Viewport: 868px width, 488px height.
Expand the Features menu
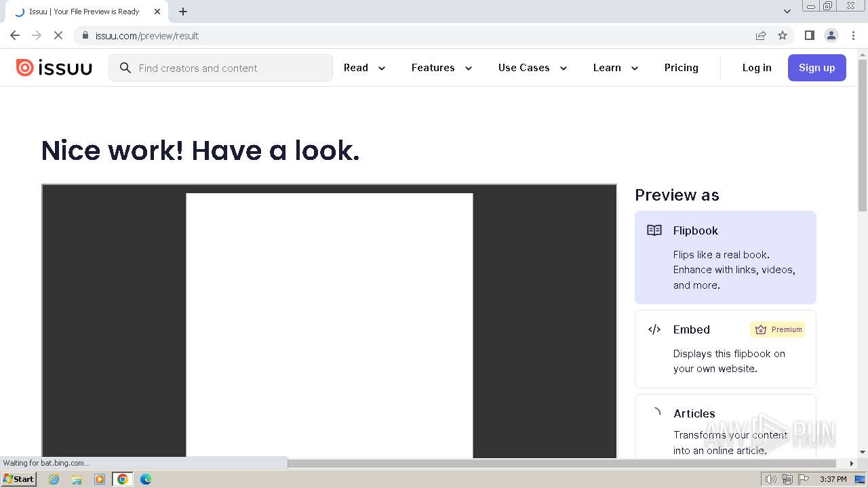441,68
